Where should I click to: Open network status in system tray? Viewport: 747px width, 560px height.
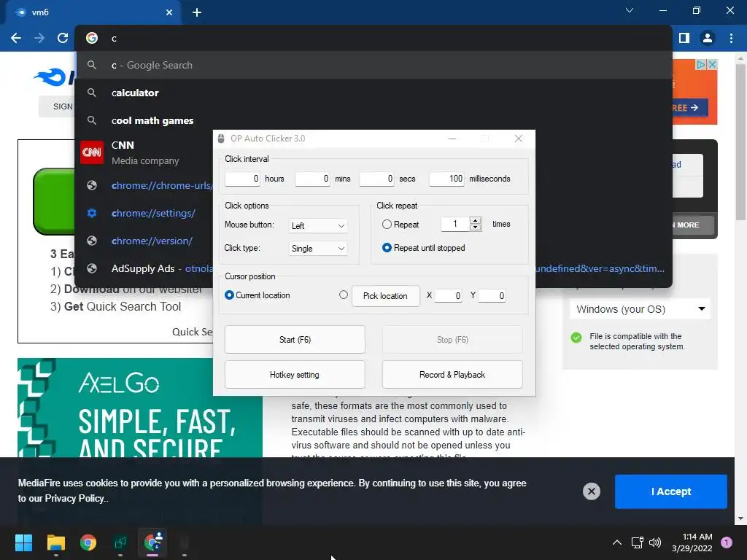[637, 542]
